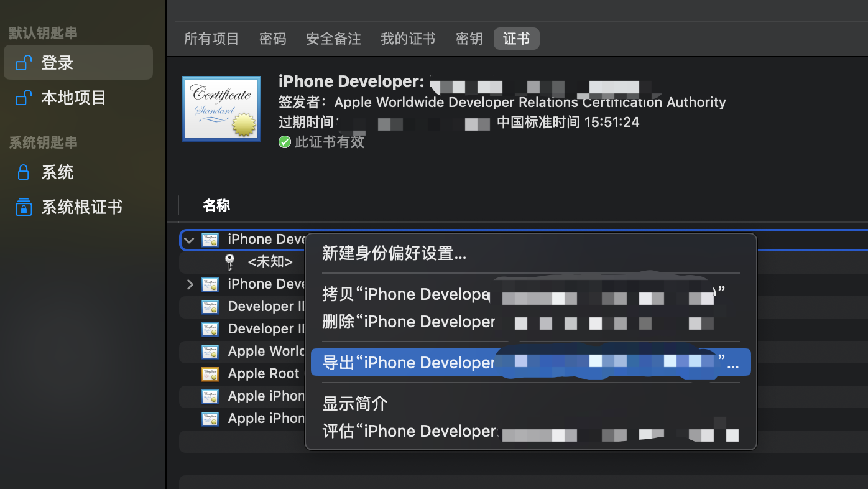Screen dimensions: 868x489
Task: Sort list by the 名称 column header
Action: [216, 205]
